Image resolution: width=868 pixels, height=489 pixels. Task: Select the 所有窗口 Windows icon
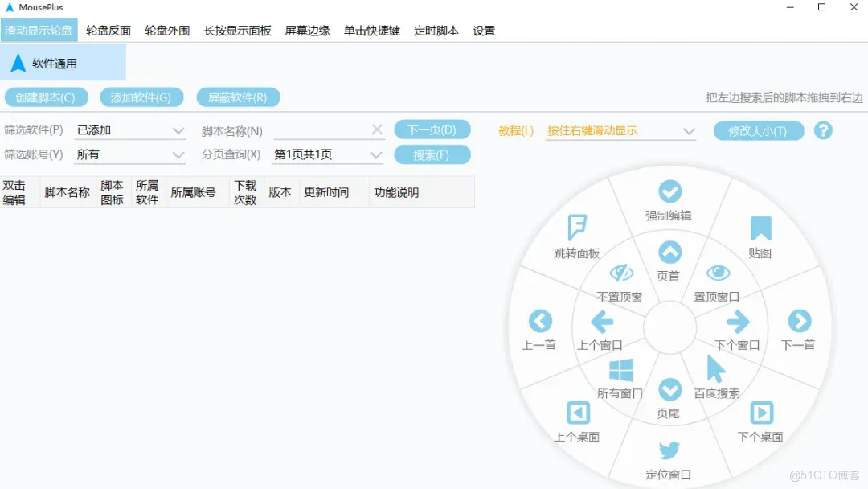coord(620,370)
